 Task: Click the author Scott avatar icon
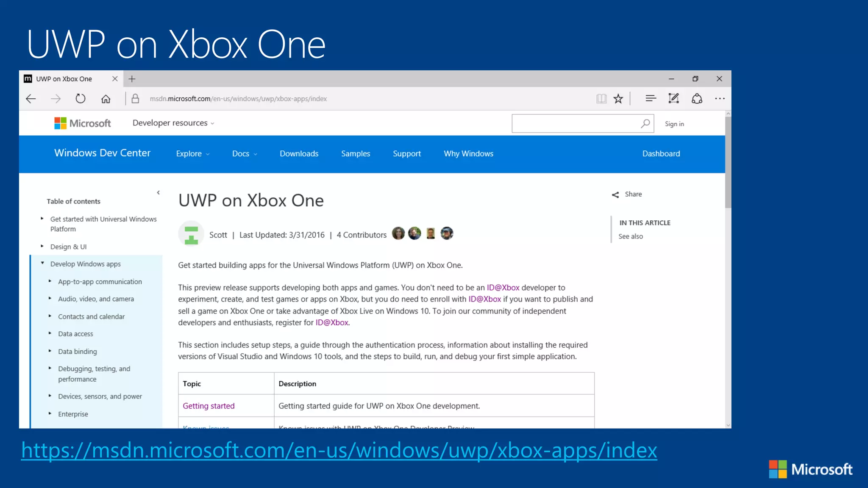(x=191, y=233)
